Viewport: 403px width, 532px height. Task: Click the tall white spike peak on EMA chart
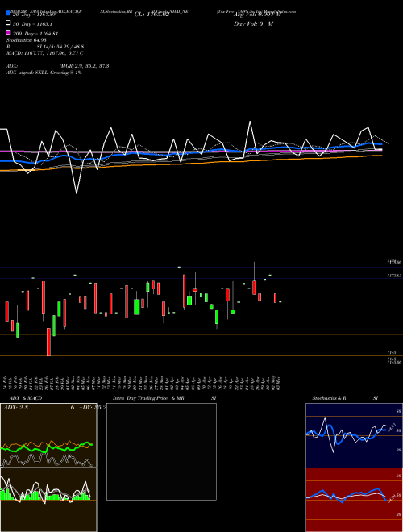[x=251, y=122]
